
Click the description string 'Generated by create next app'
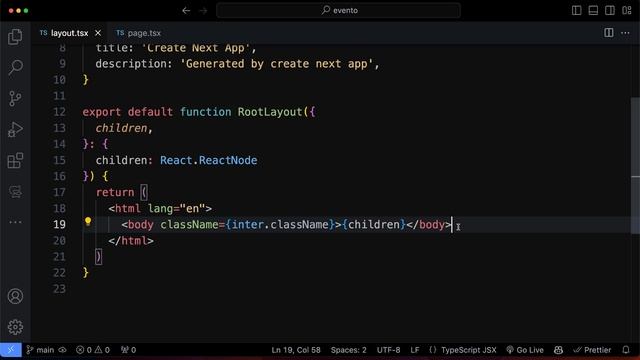tap(277, 64)
